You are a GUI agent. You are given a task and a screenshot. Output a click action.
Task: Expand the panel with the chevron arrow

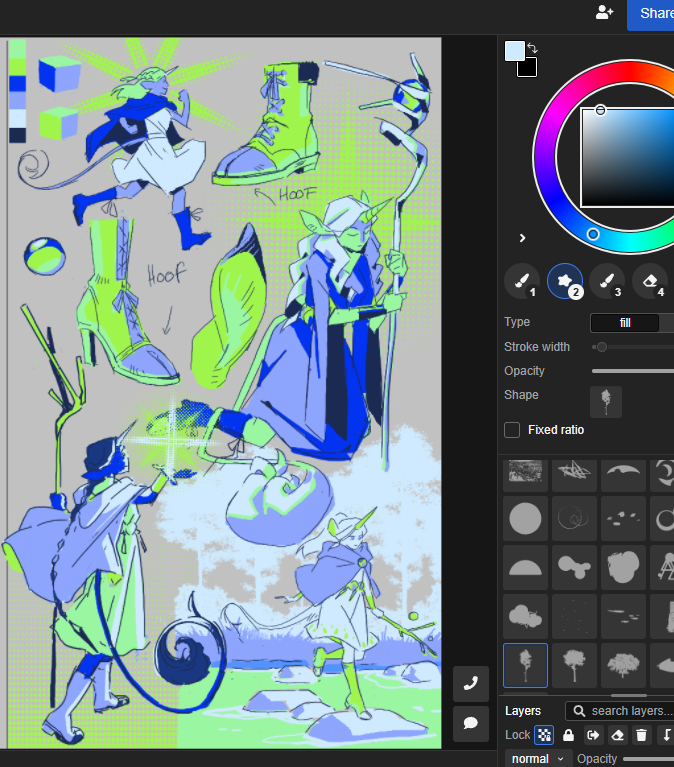pos(522,238)
